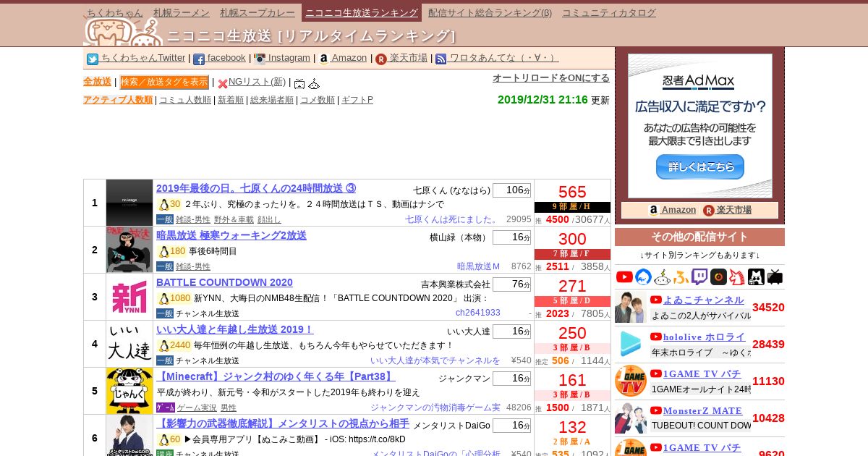Open sidebar 楽天市場 link below the ad

(727, 210)
